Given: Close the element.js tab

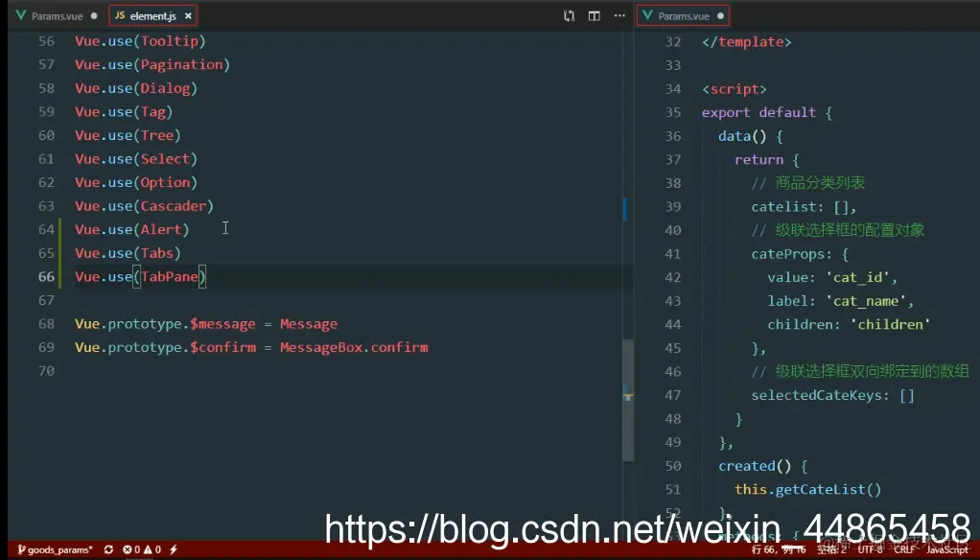Looking at the screenshot, I should (188, 15).
